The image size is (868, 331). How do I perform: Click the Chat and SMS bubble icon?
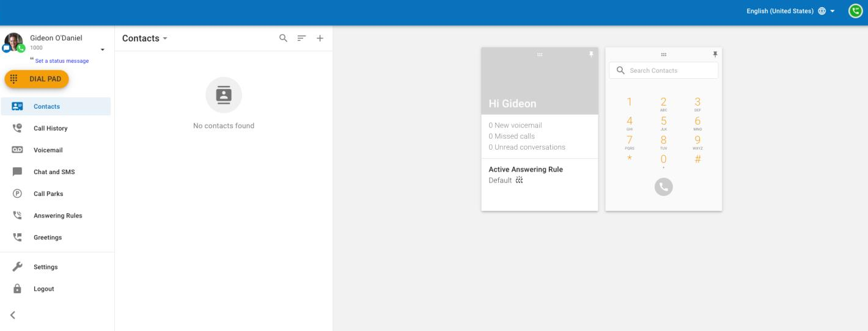click(17, 172)
